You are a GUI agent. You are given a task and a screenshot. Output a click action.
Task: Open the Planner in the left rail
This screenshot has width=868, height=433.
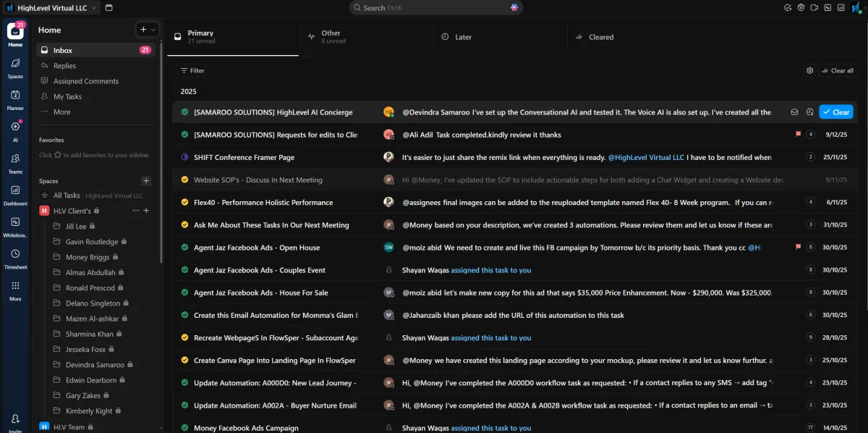(15, 95)
